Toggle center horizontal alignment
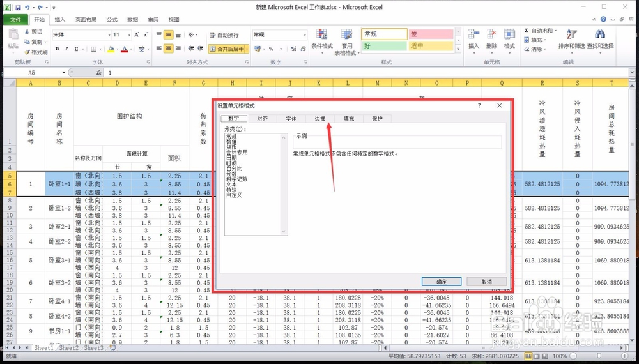This screenshot has width=639, height=364. [x=168, y=49]
